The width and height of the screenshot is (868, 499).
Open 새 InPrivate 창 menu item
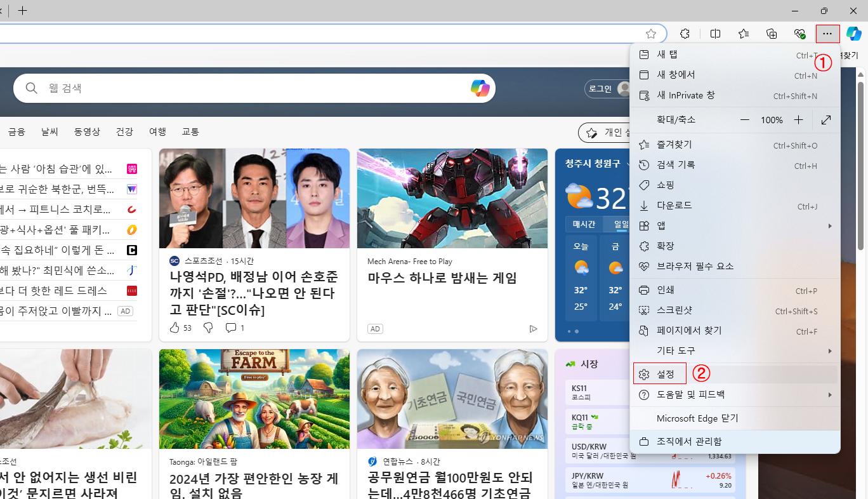(x=735, y=95)
